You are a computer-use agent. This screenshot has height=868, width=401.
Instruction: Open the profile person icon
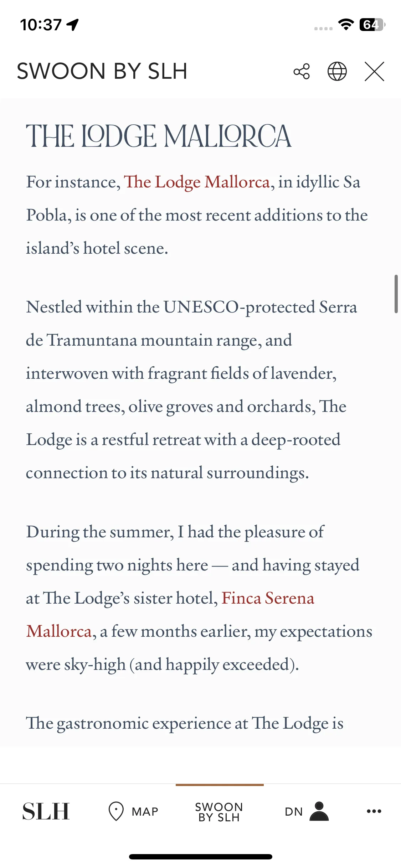coord(319,811)
